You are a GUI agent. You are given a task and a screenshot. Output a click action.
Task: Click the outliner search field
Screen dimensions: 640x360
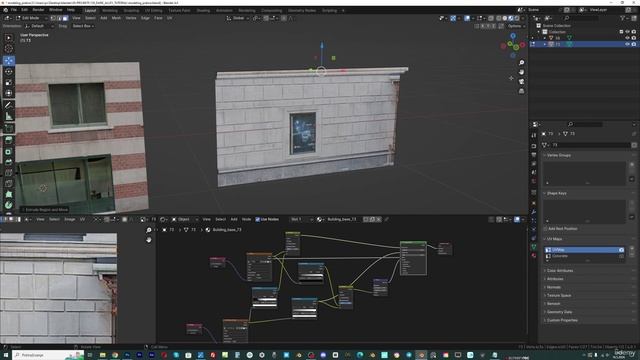click(582, 18)
